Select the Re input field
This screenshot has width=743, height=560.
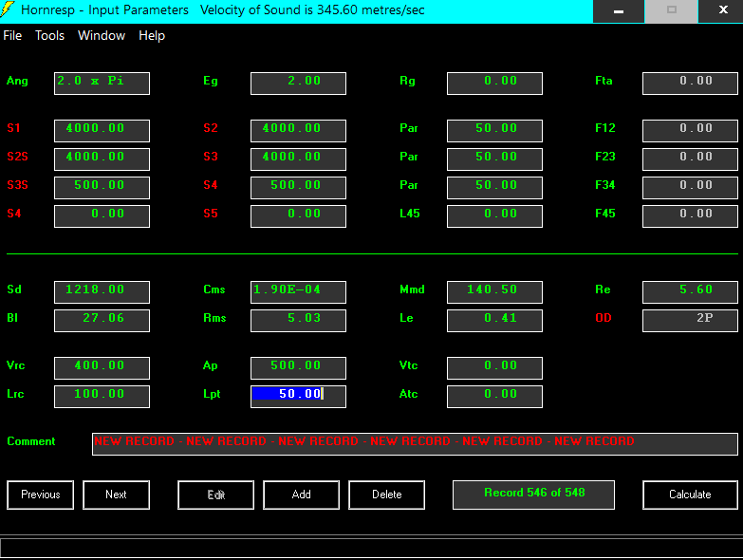(x=690, y=291)
